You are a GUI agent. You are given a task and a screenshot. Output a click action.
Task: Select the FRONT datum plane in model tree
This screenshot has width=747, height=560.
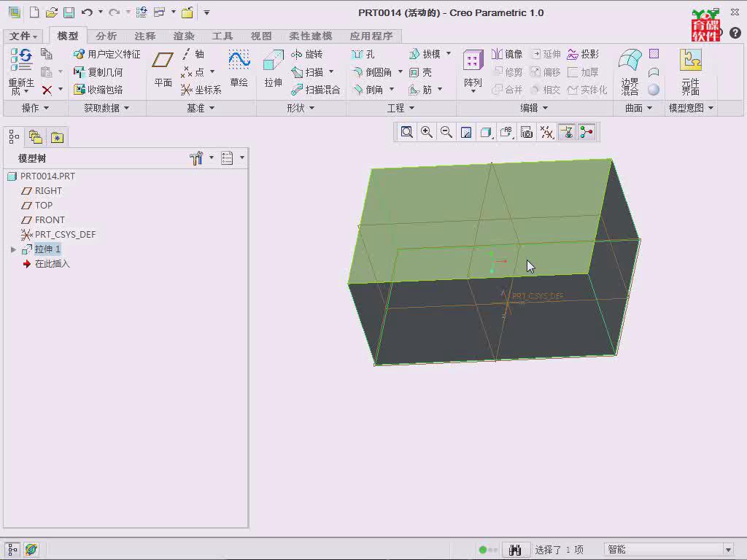click(x=43, y=219)
